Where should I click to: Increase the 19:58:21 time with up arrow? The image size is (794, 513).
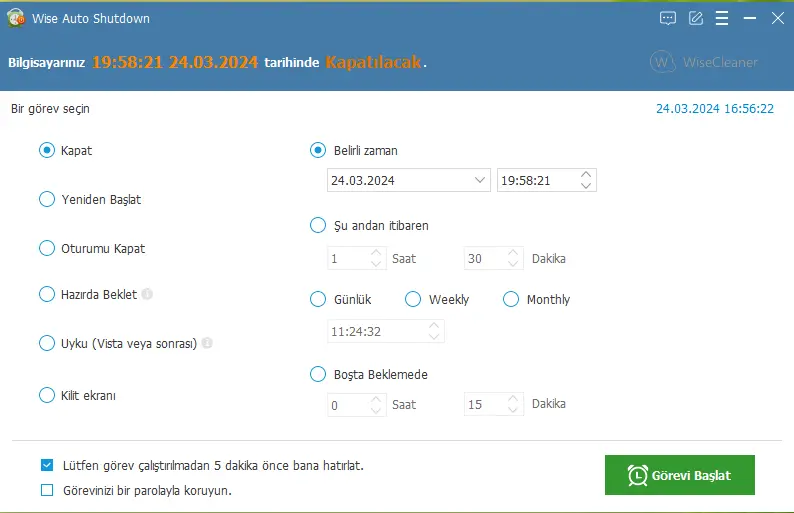[x=586, y=175]
